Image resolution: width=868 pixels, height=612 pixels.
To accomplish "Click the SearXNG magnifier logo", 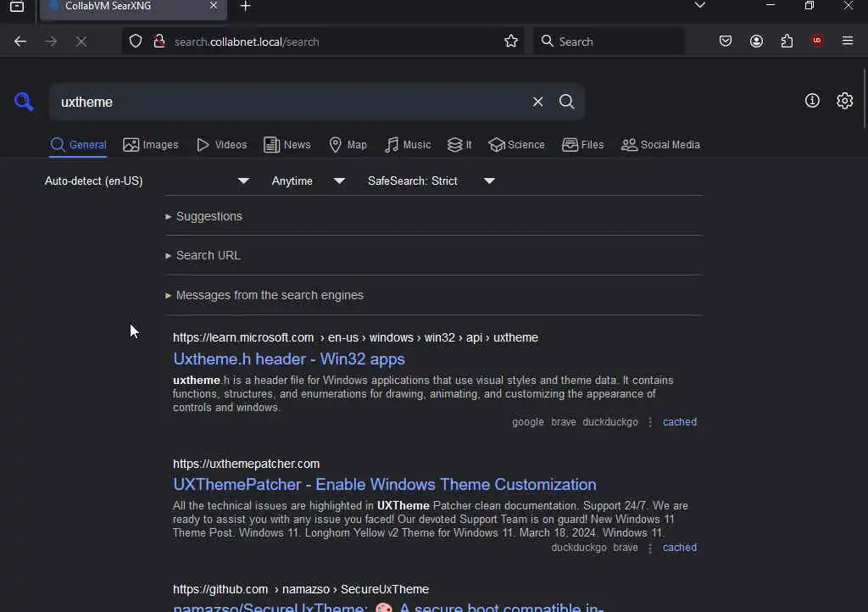I will (x=24, y=102).
